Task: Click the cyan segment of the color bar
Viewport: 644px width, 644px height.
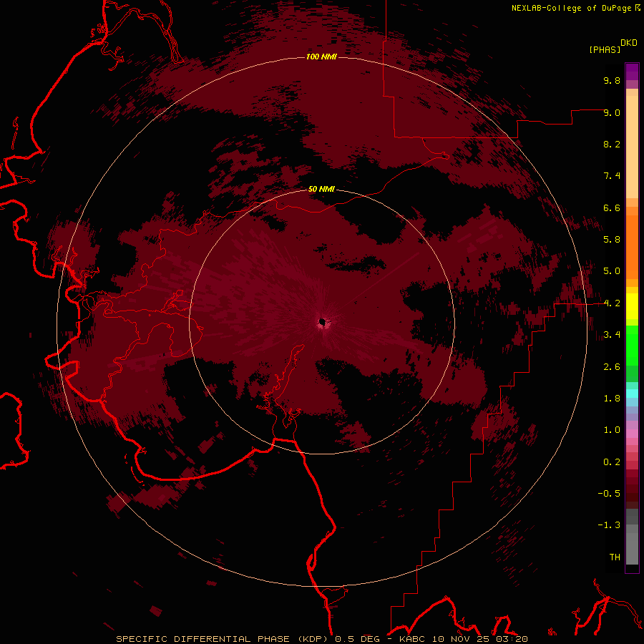Action: (632, 394)
